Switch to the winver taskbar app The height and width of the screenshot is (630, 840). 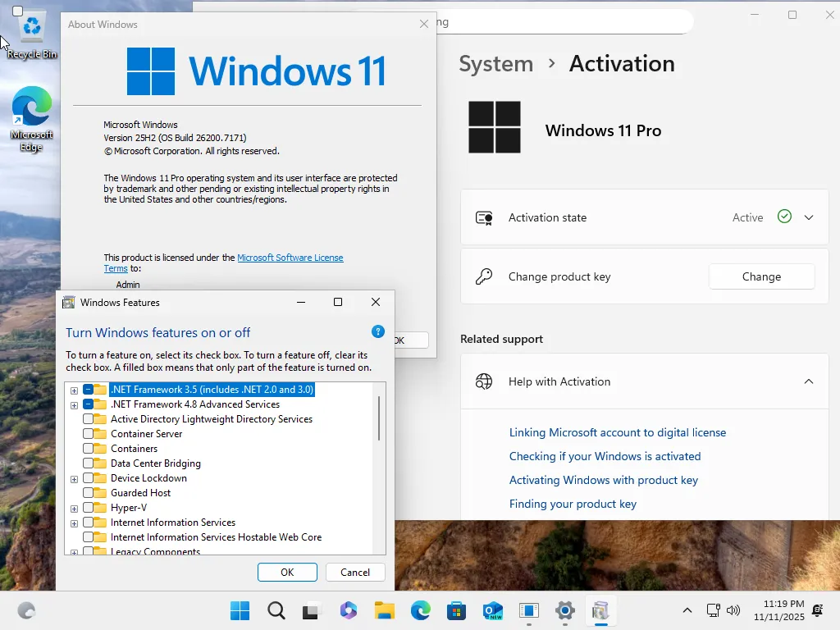pos(529,610)
